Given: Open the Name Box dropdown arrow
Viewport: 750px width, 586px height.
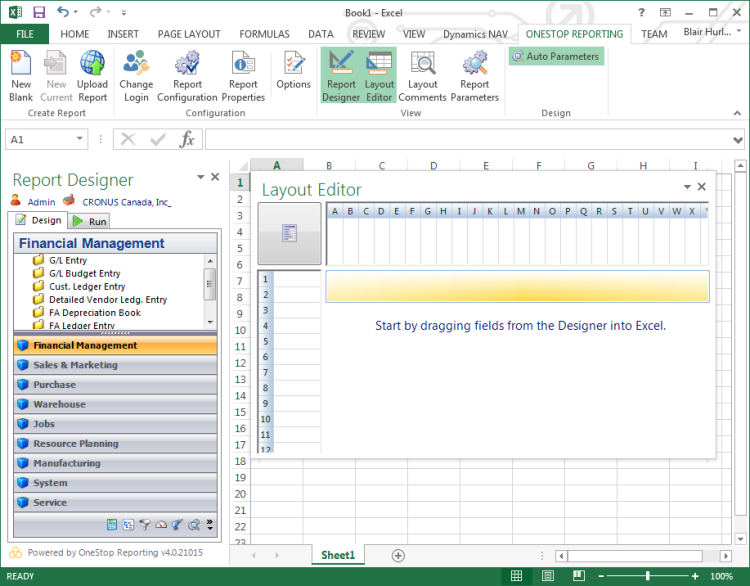Looking at the screenshot, I should [x=79, y=139].
